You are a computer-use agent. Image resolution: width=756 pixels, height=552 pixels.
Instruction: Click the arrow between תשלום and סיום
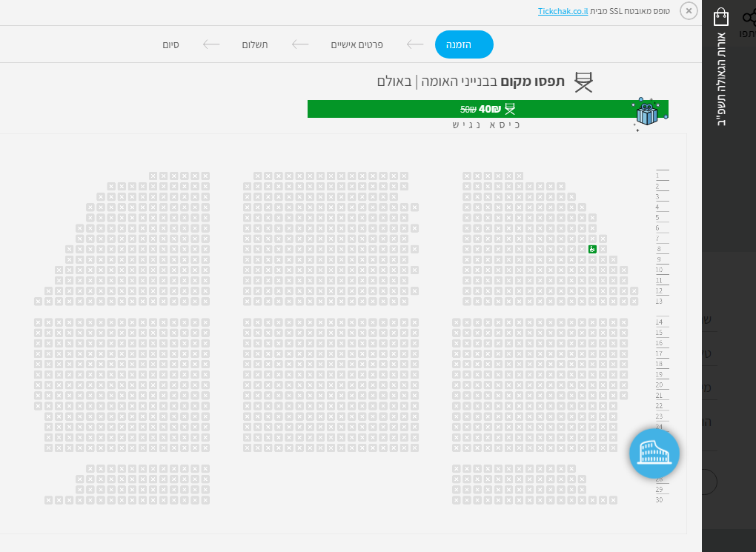pos(211,44)
